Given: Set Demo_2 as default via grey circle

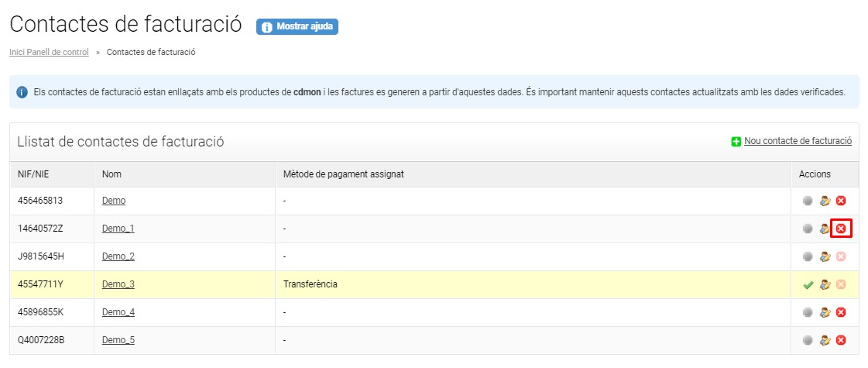Looking at the screenshot, I should (x=808, y=256).
